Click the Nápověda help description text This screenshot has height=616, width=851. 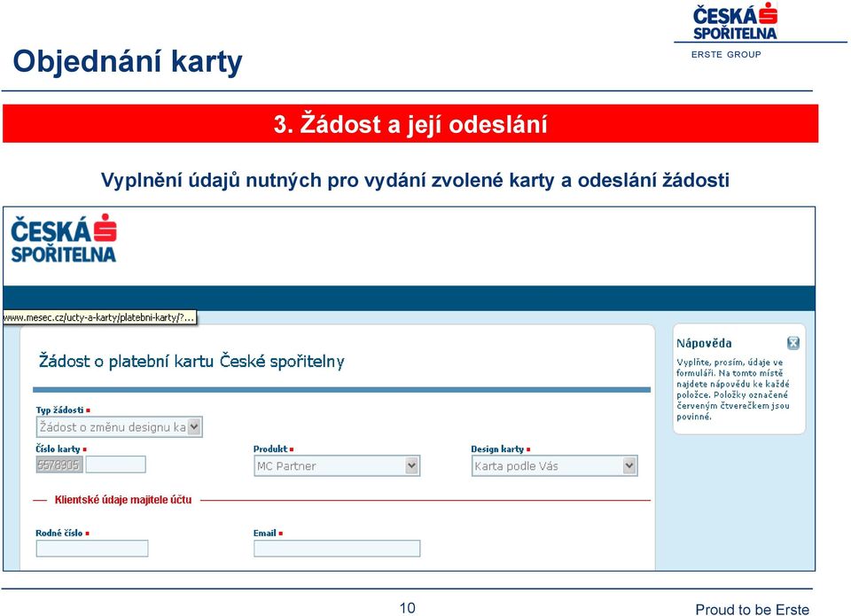[733, 389]
